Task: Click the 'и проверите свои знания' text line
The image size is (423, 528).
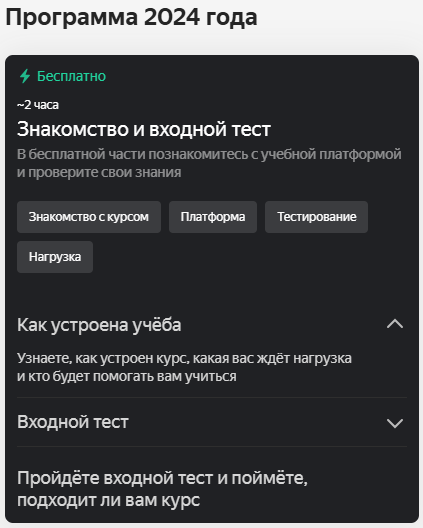Action: point(99,172)
